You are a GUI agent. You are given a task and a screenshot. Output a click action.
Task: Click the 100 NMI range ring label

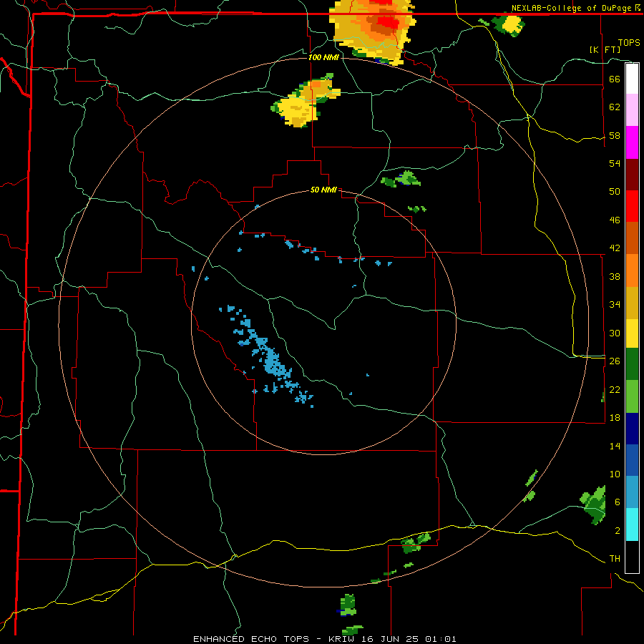tap(323, 57)
